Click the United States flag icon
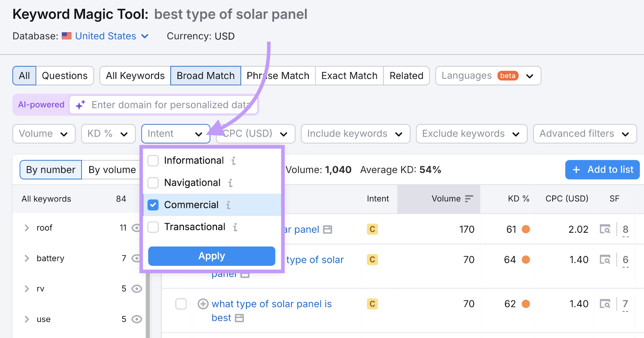The image size is (644, 338). pyautogui.click(x=67, y=36)
